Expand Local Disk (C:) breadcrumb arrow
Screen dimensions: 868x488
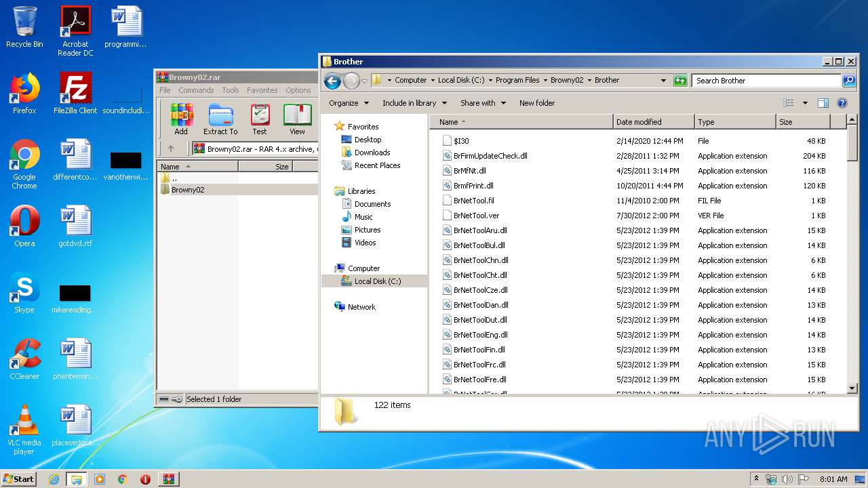(490, 80)
